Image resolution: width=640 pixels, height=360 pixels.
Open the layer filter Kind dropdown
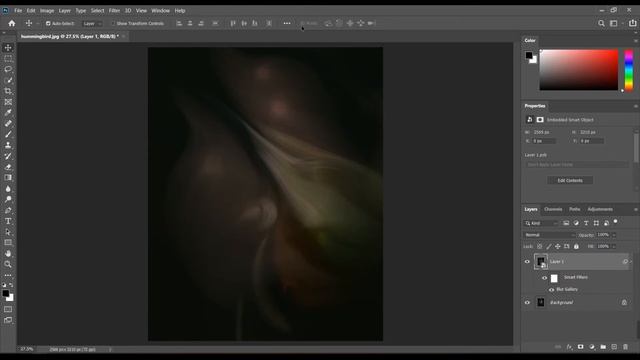coord(541,223)
